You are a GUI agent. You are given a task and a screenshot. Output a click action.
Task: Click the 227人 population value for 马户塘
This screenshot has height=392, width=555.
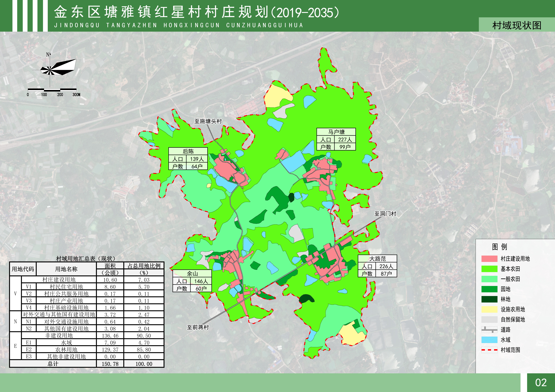[345, 140]
